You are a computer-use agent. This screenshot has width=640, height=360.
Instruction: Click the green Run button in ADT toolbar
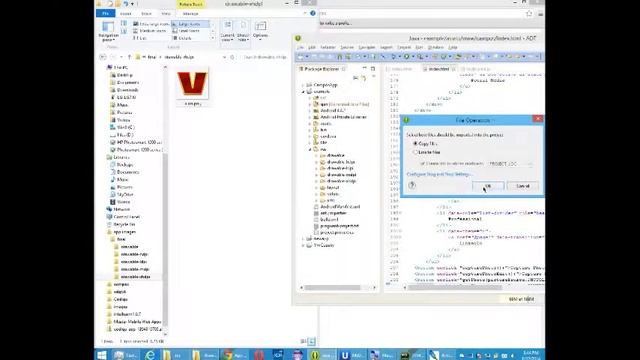pyautogui.click(x=406, y=57)
